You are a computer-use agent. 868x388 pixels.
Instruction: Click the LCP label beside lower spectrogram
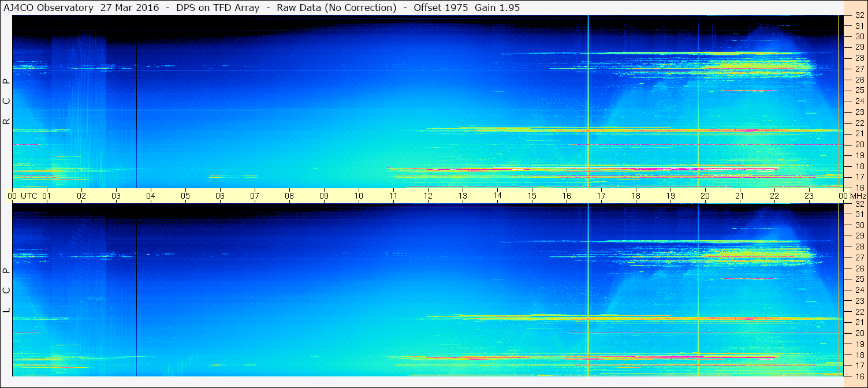(6, 290)
